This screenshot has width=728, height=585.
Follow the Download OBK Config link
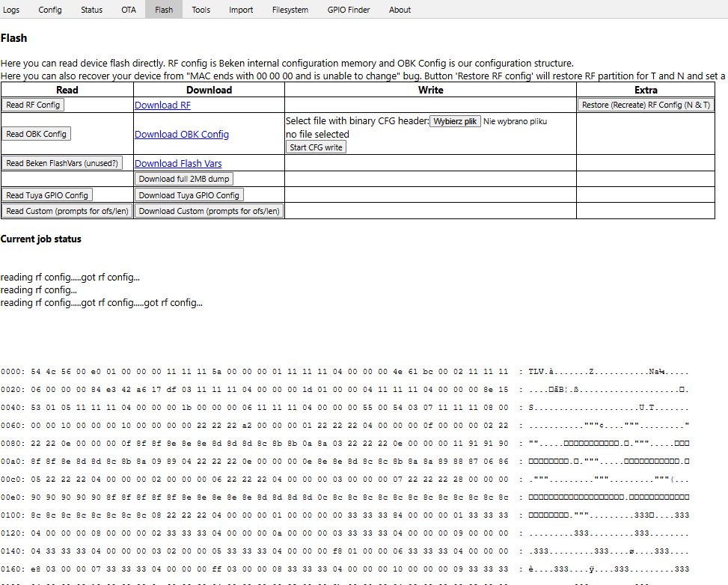(x=182, y=134)
